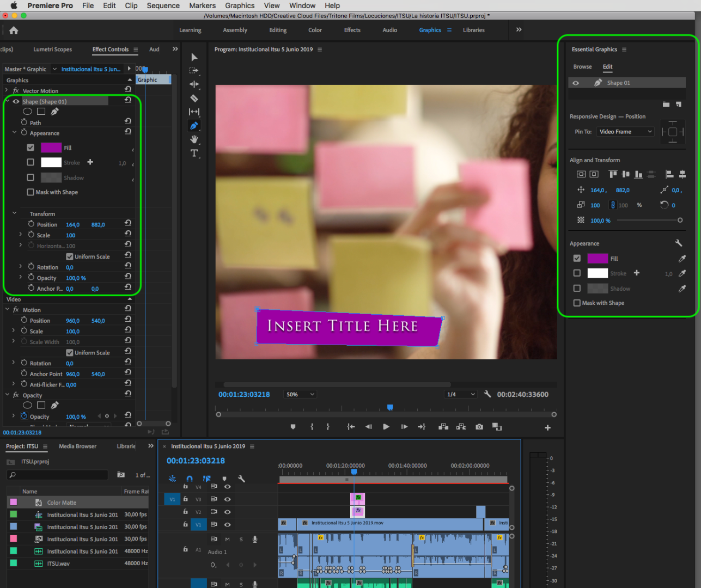The image size is (701, 588).
Task: Click the Lift button
Action: click(x=443, y=427)
